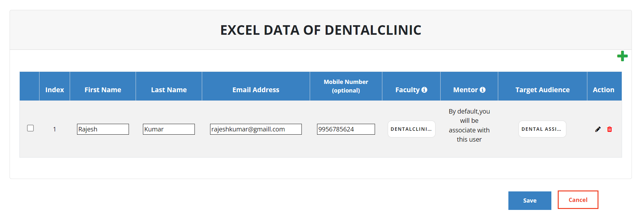
Task: Click the Mentor info icon
Action: (483, 90)
